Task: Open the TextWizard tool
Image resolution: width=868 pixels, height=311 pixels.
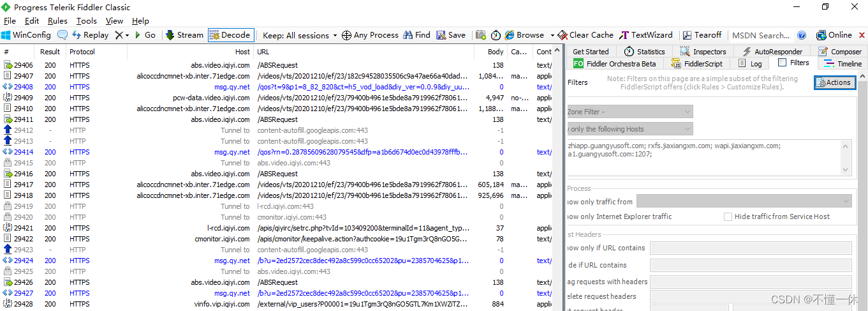Action: click(645, 35)
